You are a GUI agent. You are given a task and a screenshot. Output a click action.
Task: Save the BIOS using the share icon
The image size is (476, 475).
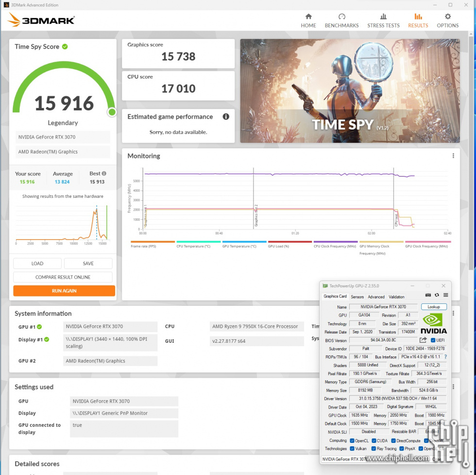[x=423, y=340]
